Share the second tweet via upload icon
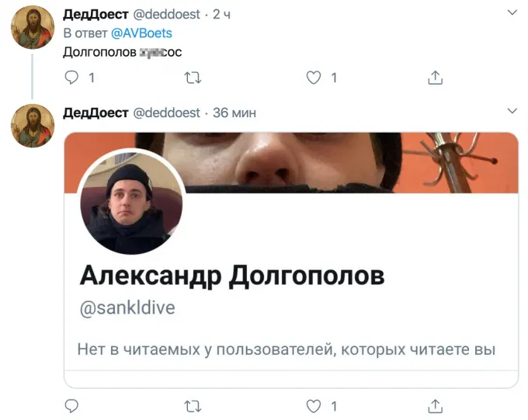Viewport: 528px width, 420px height. coord(435,406)
